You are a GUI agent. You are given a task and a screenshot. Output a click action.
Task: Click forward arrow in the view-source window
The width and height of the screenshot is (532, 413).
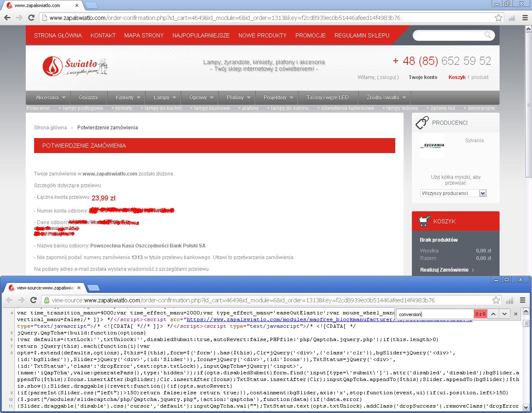click(x=21, y=300)
